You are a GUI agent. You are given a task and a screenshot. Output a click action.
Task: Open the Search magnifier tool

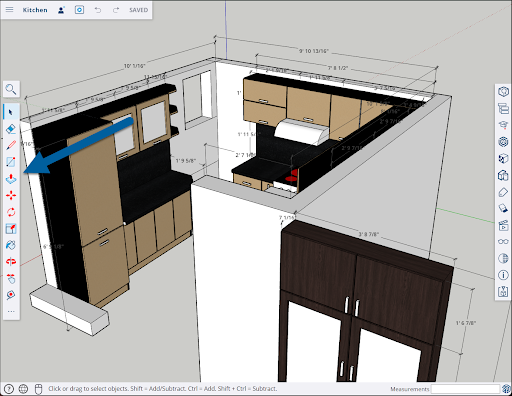(11, 89)
